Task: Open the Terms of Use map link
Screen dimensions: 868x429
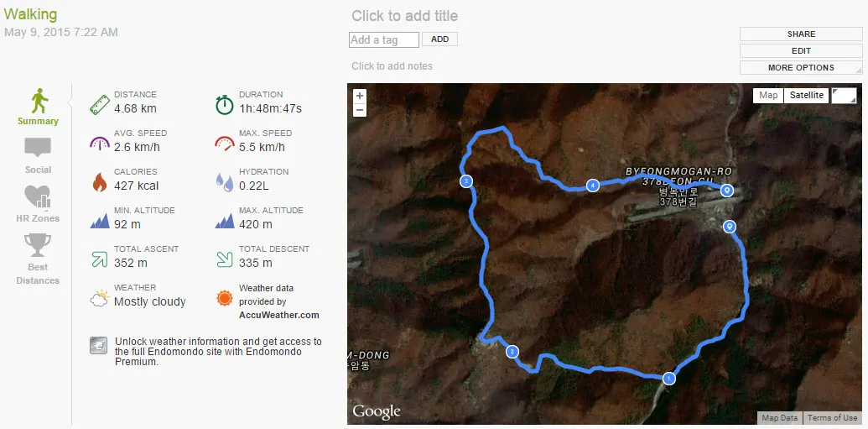Action: [832, 418]
